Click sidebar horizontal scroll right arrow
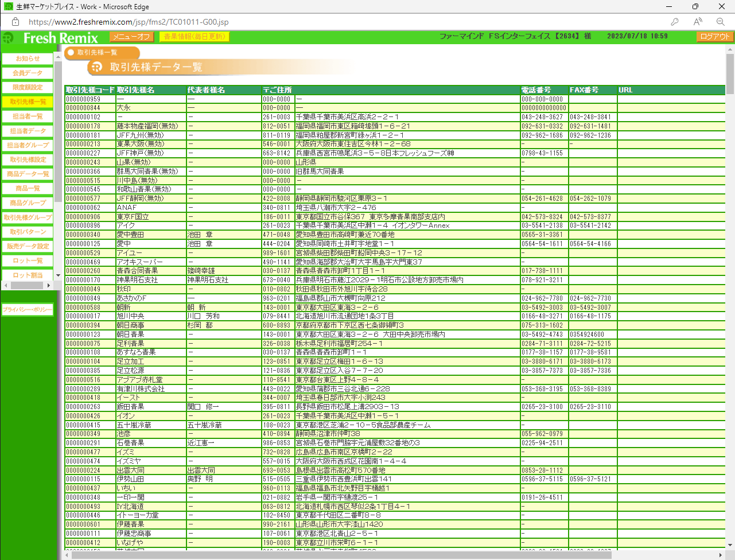Image resolution: width=735 pixels, height=560 pixels. point(49,285)
